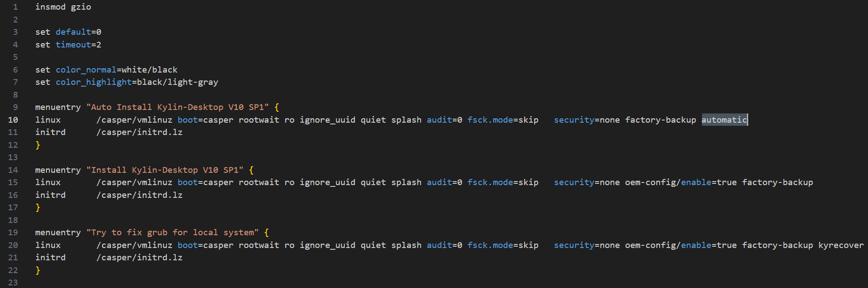Click the opening brace on line 14
Image resolution: width=868 pixels, height=288 pixels.
[x=251, y=170]
